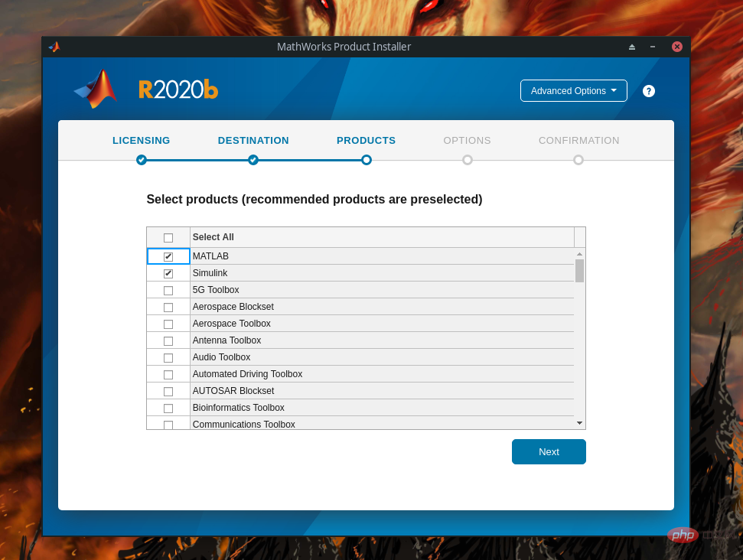
Task: Check the Communications Toolbox checkbox
Action: [x=168, y=425]
